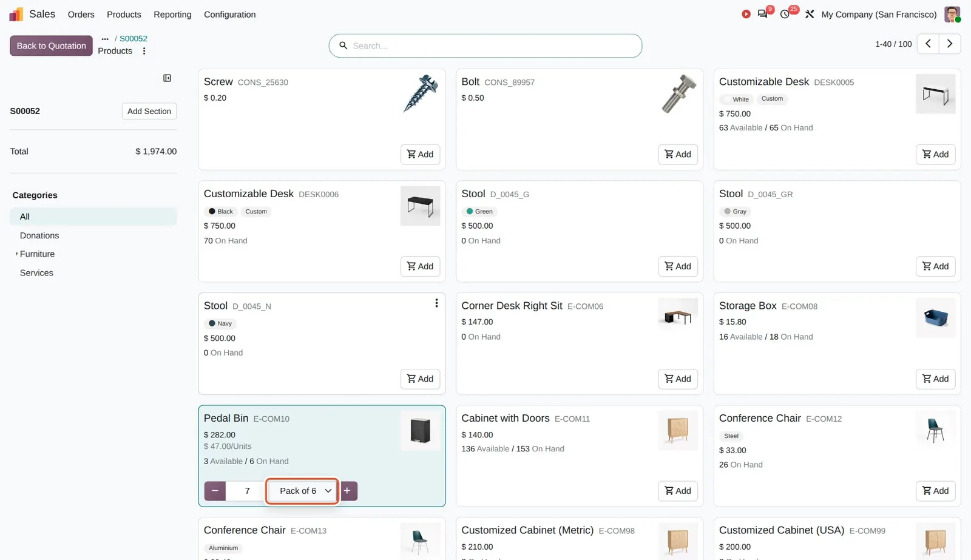This screenshot has height=560, width=971.
Task: Select the All category
Action: pyautogui.click(x=93, y=217)
